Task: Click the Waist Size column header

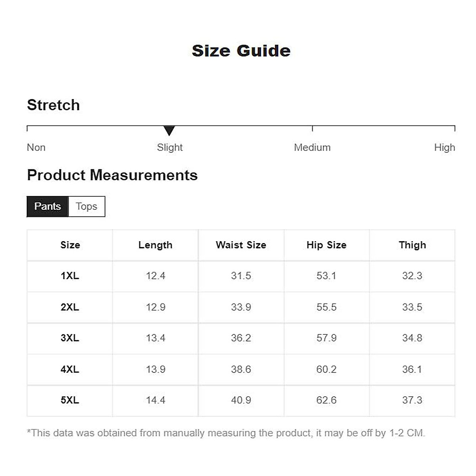Action: click(x=241, y=245)
